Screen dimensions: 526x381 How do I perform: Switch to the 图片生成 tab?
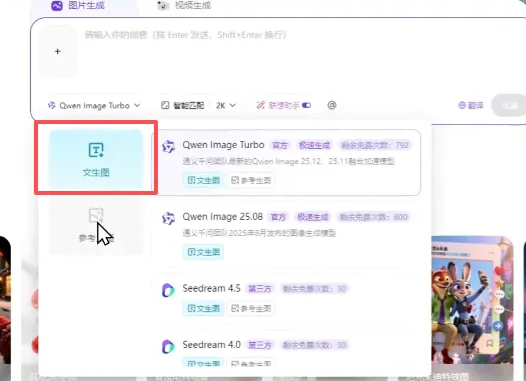pos(78,5)
